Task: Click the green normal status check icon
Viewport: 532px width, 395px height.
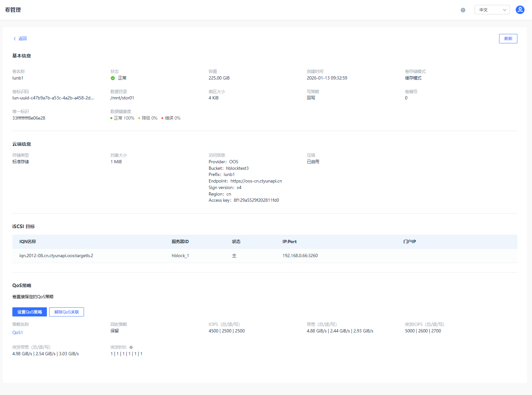Action: (x=113, y=78)
